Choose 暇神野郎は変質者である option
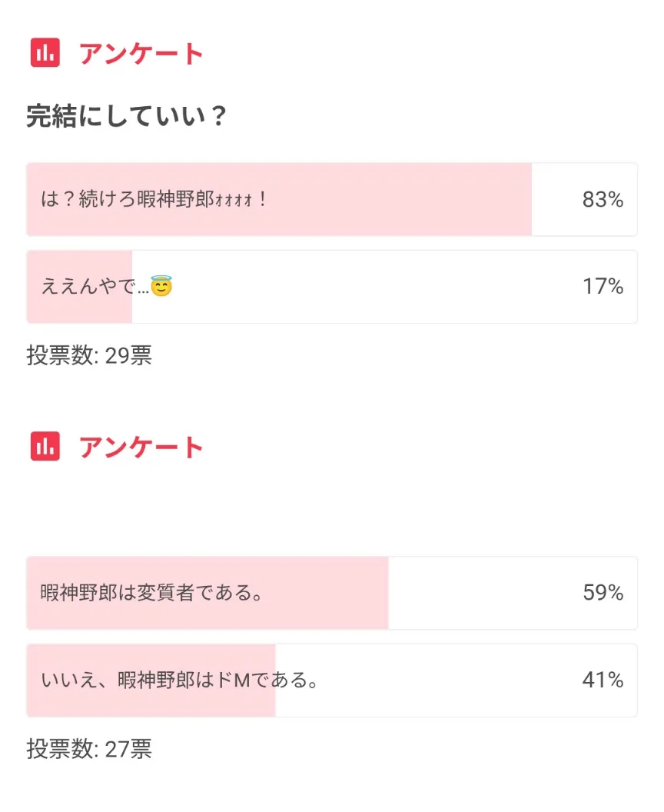 332,593
